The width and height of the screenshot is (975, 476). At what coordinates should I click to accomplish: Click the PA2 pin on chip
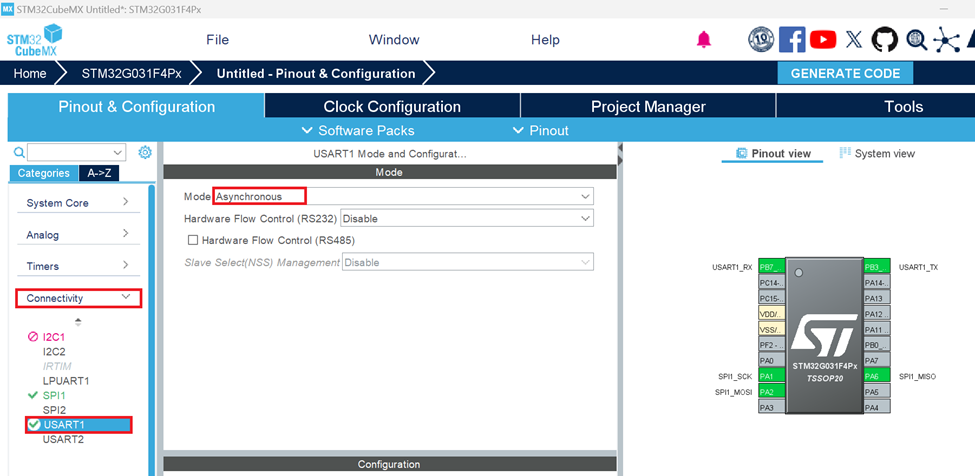click(x=772, y=391)
